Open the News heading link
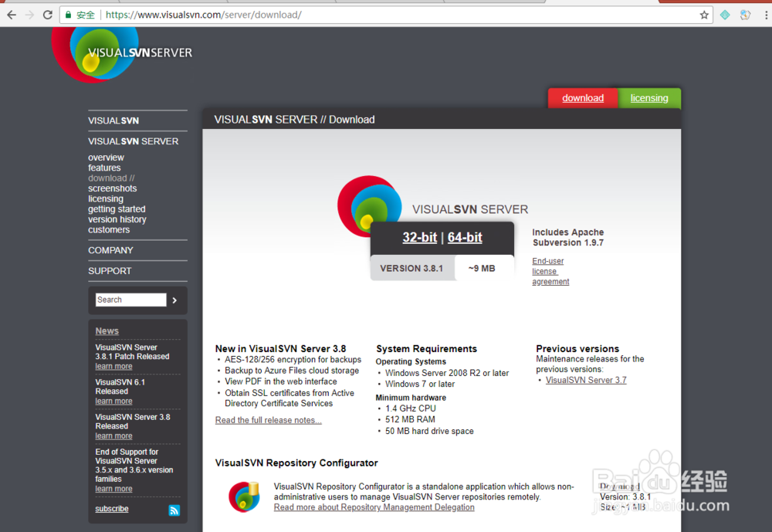 click(107, 331)
